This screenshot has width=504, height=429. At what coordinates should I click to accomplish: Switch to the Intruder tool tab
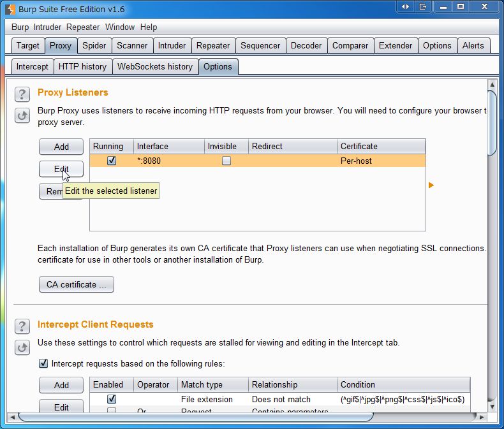(172, 46)
